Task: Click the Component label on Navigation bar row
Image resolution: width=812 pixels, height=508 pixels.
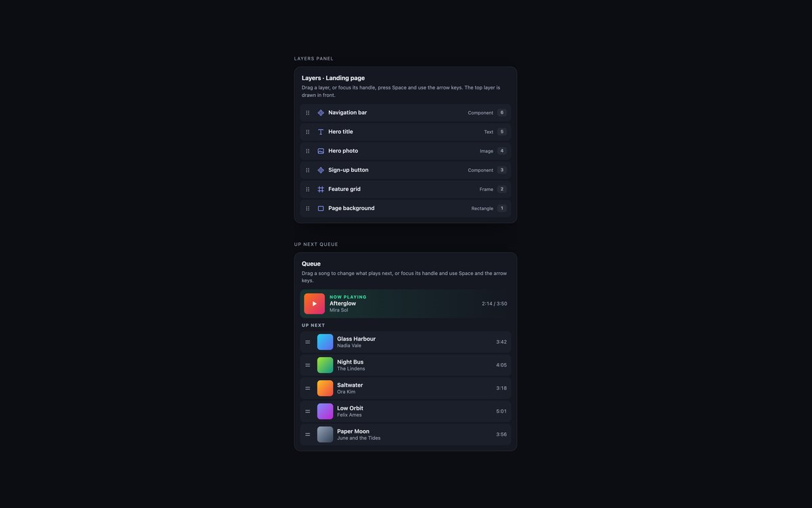Action: pyautogui.click(x=480, y=113)
